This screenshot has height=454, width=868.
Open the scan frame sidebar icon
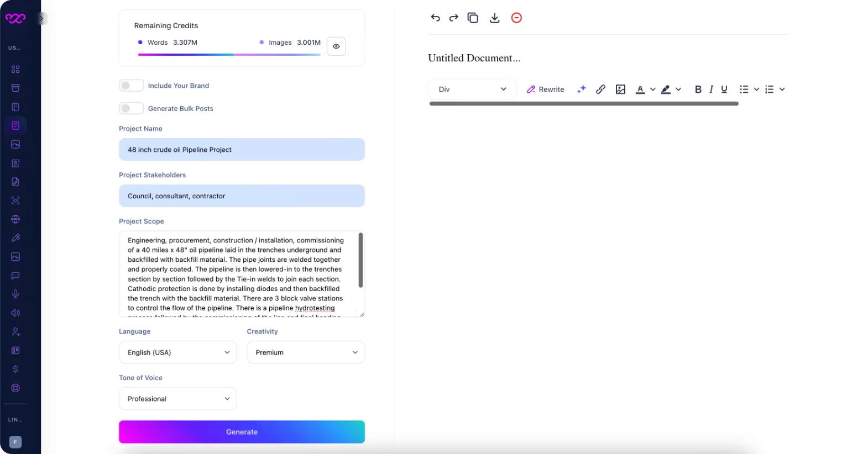[x=15, y=200]
